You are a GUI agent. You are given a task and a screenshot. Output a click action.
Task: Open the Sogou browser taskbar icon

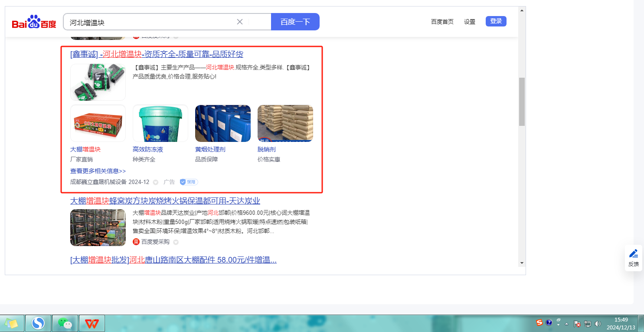coord(38,323)
